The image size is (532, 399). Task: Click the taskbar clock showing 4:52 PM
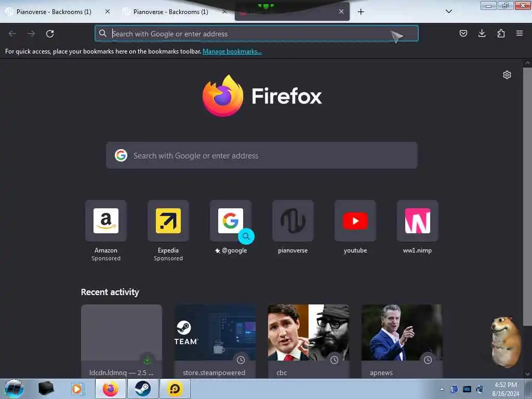point(506,389)
